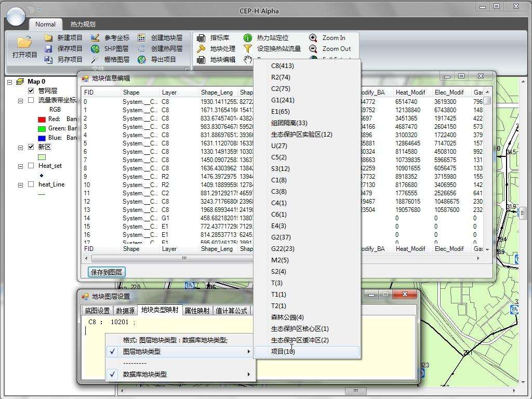Click the Elec_Modif column header
Image resolution: width=532 pixels, height=399 pixels.
(x=451, y=92)
